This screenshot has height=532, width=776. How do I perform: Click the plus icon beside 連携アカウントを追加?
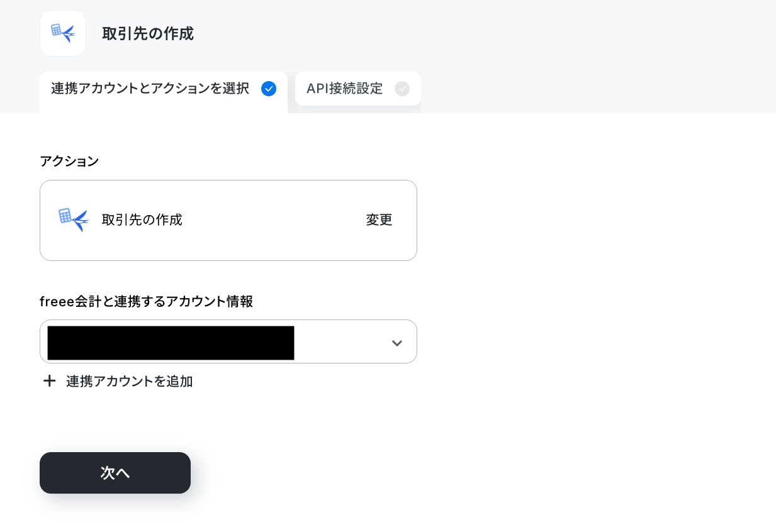[x=49, y=381]
